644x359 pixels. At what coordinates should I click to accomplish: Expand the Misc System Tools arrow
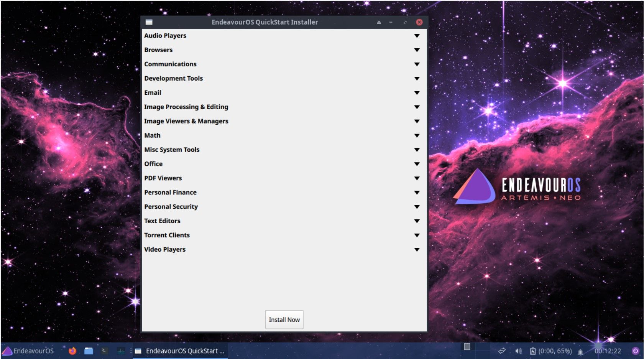tap(417, 150)
